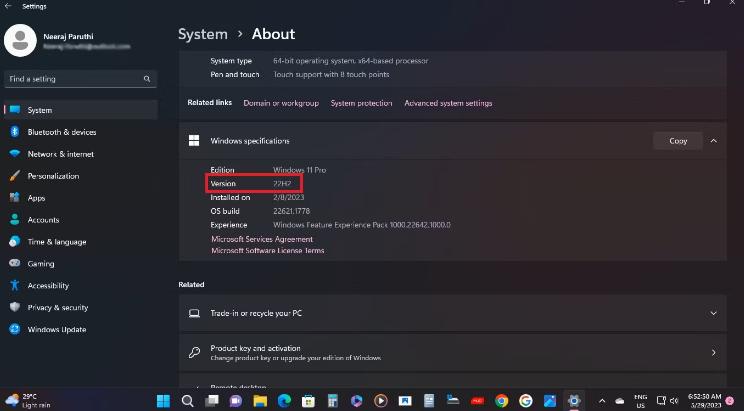Select the 64-bit operating system text
This screenshot has width=744, height=411.
(351, 61)
